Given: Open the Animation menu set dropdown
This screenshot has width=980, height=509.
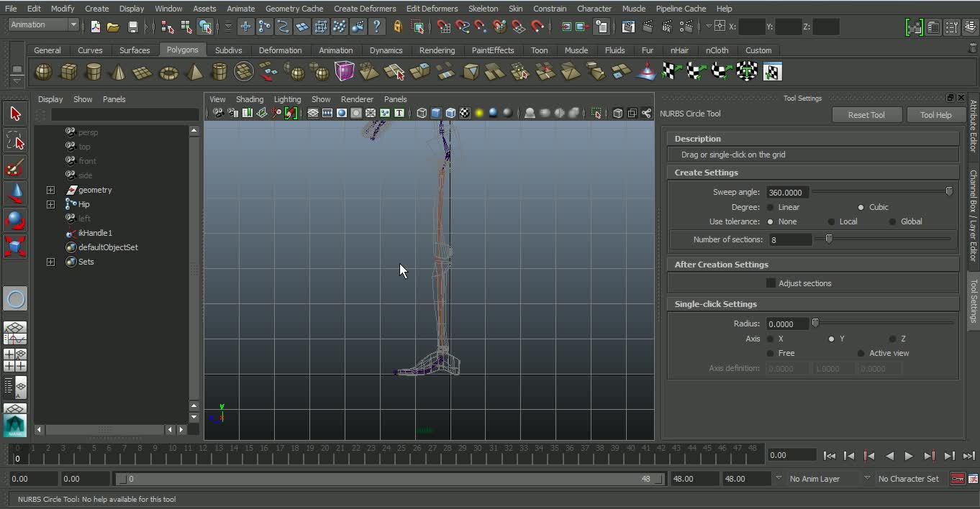Looking at the screenshot, I should coord(43,24).
